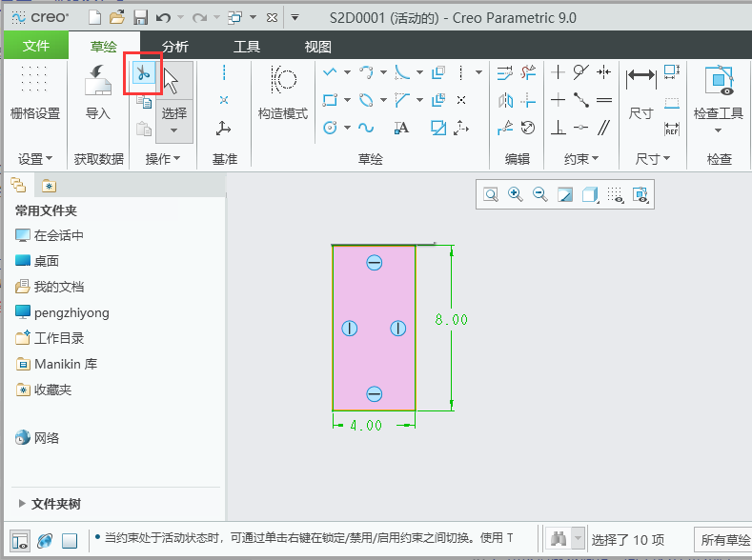This screenshot has height=560, width=752.
Task: Open the Circle tool dropdown arrow
Action: (347, 128)
